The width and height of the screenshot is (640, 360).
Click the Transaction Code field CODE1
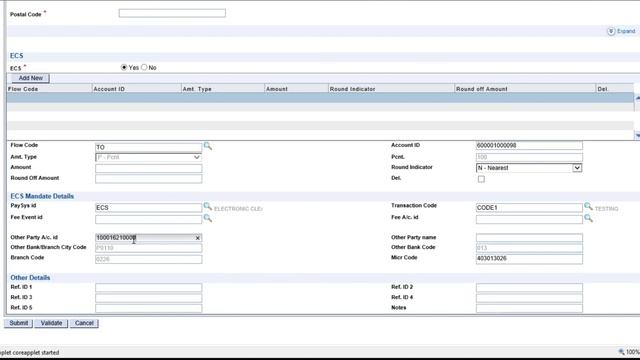tap(529, 207)
